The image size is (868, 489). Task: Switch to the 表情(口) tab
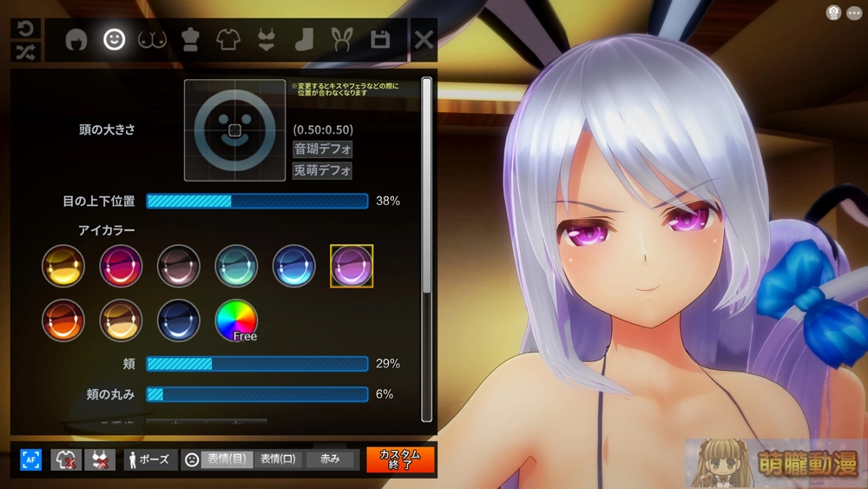pyautogui.click(x=279, y=459)
